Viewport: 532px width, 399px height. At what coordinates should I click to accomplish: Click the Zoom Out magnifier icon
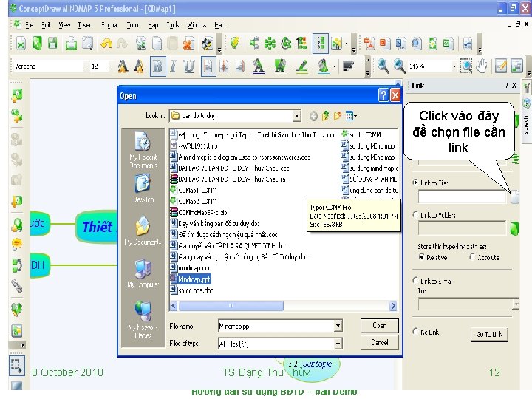pyautogui.click(x=399, y=66)
